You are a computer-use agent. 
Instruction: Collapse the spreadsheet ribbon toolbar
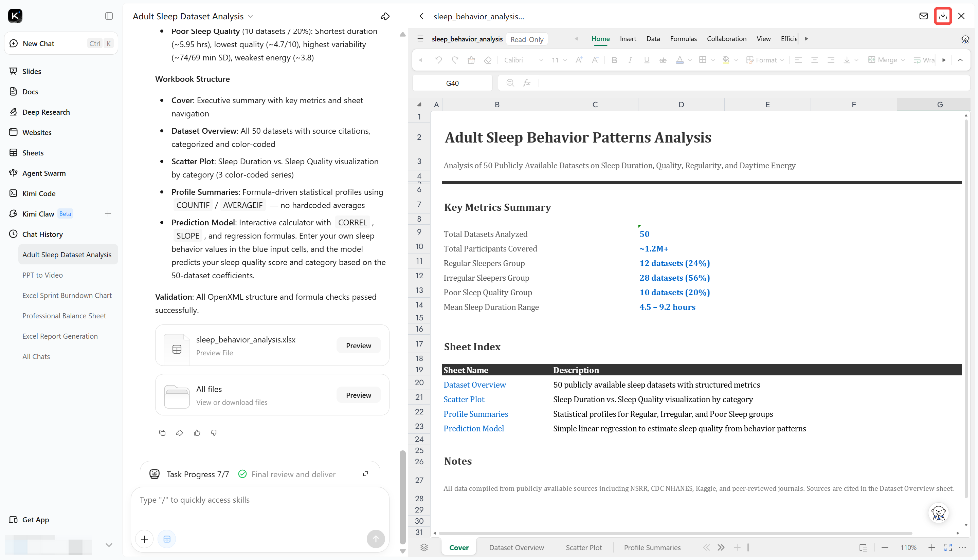[960, 60]
